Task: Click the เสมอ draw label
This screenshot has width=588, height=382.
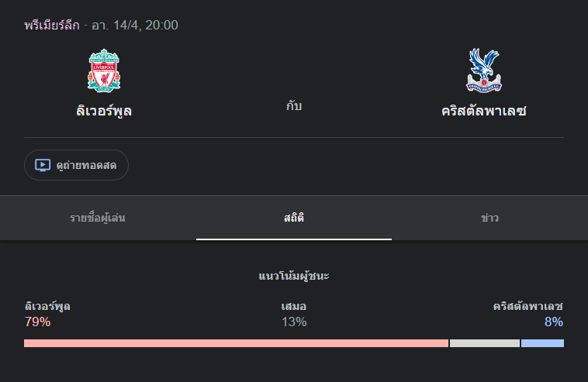Action: 294,306
